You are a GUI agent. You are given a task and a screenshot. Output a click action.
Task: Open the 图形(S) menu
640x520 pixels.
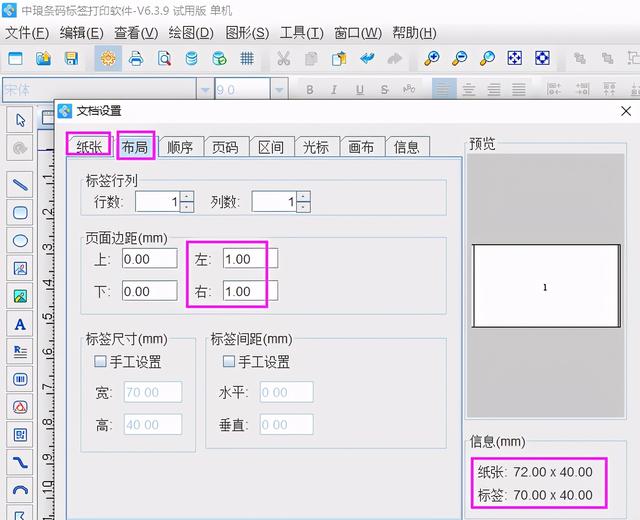click(x=247, y=33)
